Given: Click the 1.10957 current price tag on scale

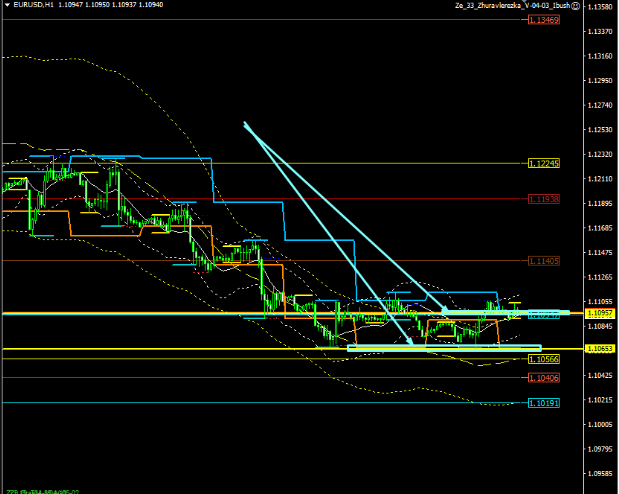Looking at the screenshot, I should click(x=600, y=313).
